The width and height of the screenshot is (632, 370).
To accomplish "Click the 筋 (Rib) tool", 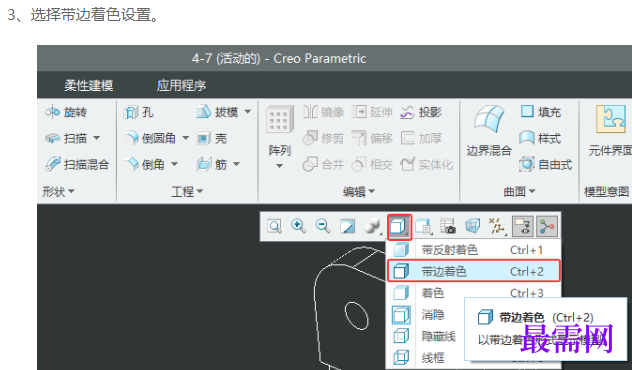I will click(212, 164).
